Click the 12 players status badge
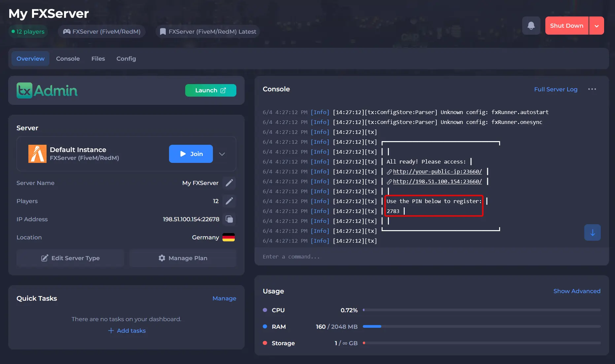This screenshot has height=364, width=615. [28, 31]
